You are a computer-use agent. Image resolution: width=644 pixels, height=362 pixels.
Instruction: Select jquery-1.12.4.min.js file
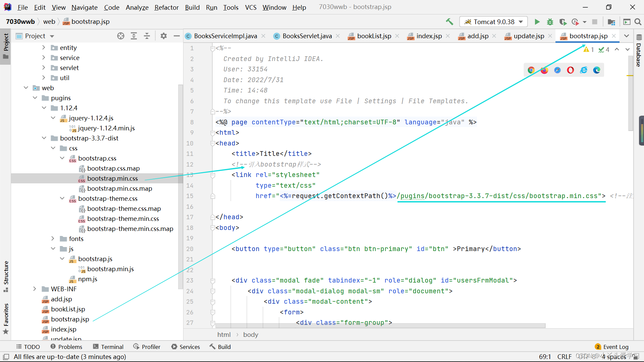point(106,128)
